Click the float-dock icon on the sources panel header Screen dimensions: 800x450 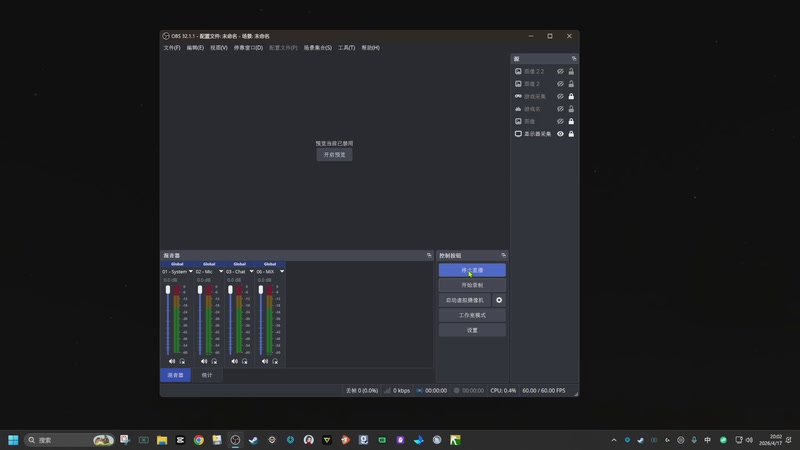click(574, 59)
